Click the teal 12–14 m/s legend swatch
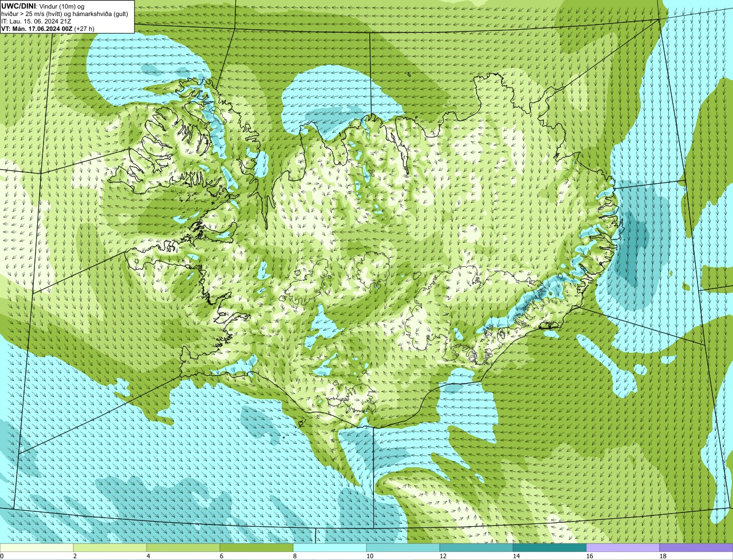 pyautogui.click(x=476, y=547)
